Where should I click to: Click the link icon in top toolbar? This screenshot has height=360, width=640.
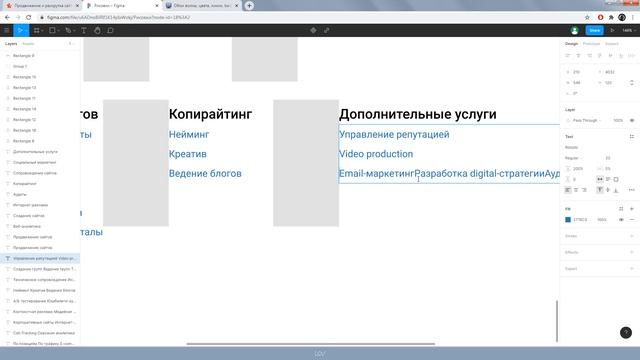click(327, 30)
